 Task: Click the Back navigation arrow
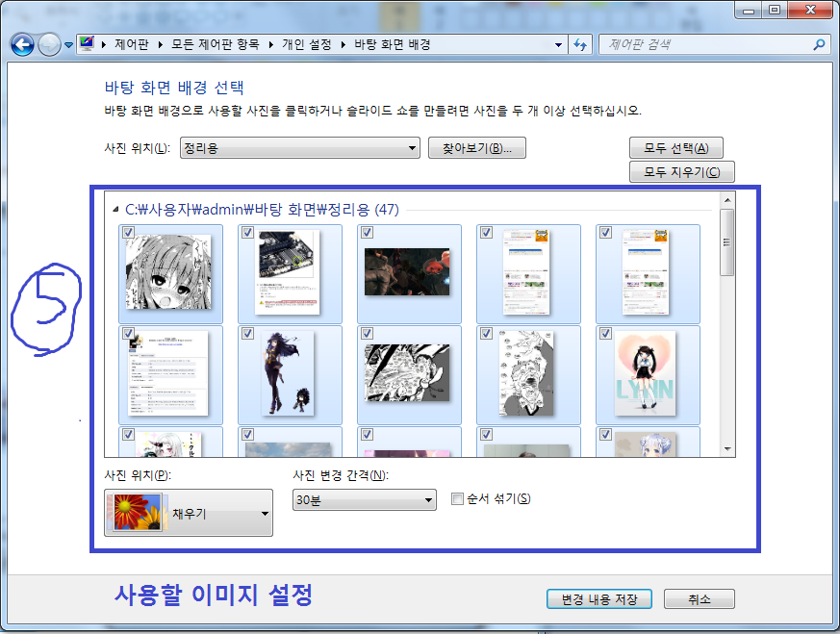(23, 45)
